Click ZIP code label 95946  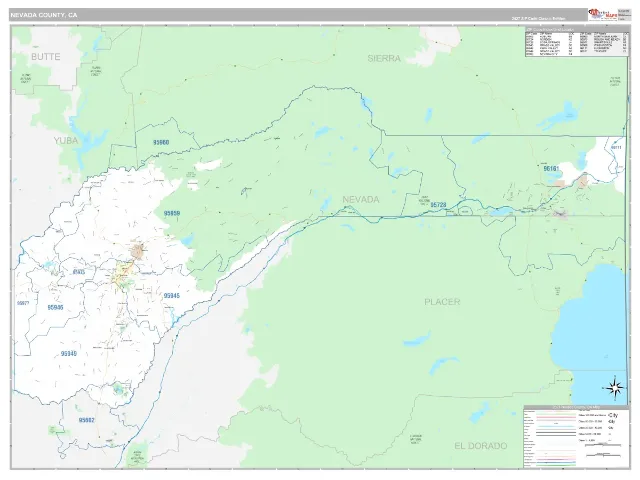click(55, 307)
